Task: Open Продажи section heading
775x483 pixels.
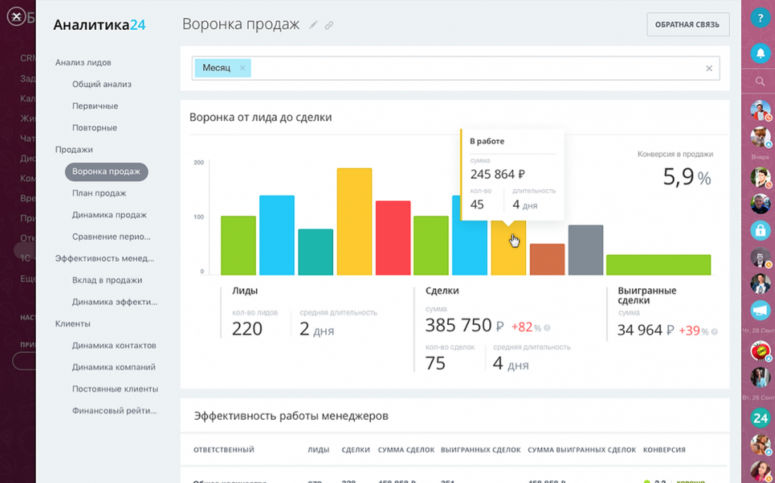Action: pyautogui.click(x=74, y=149)
